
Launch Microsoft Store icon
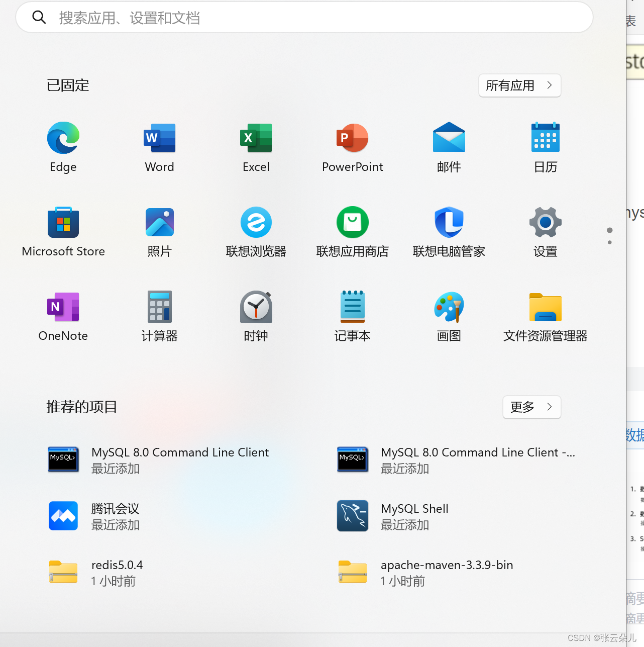(x=63, y=222)
